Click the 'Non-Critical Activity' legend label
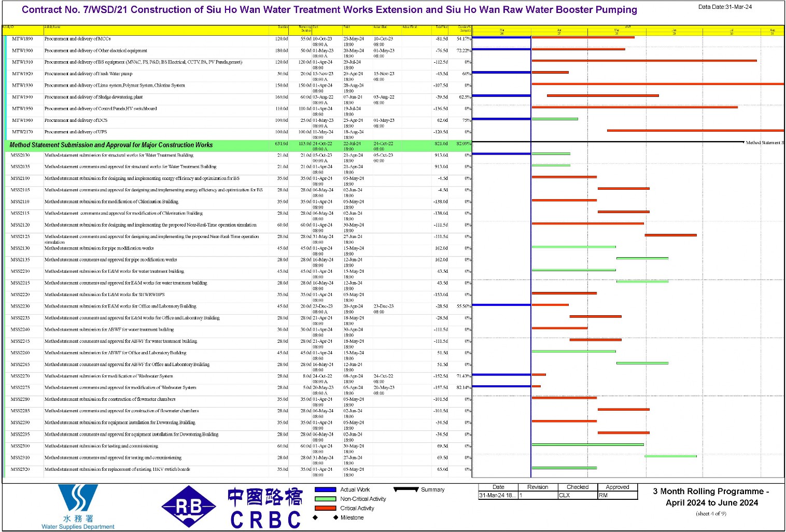The height and width of the screenshot is (532, 786). (x=363, y=499)
